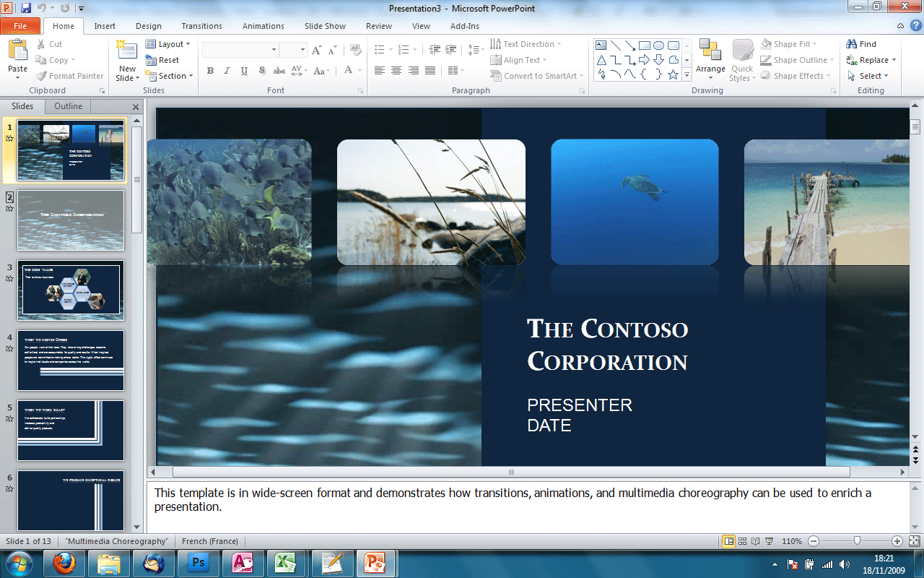This screenshot has height=578, width=924.
Task: Expand the shapes gallery More arrow
Action: (687, 74)
